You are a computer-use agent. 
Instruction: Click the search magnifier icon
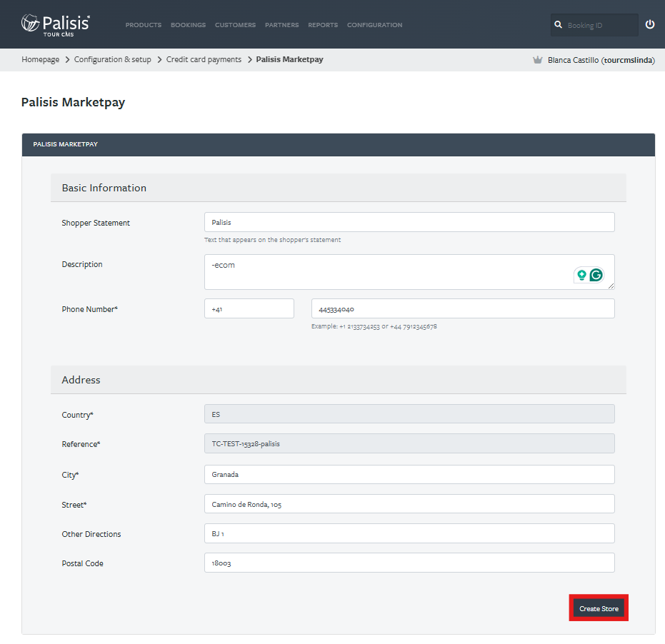(x=558, y=24)
